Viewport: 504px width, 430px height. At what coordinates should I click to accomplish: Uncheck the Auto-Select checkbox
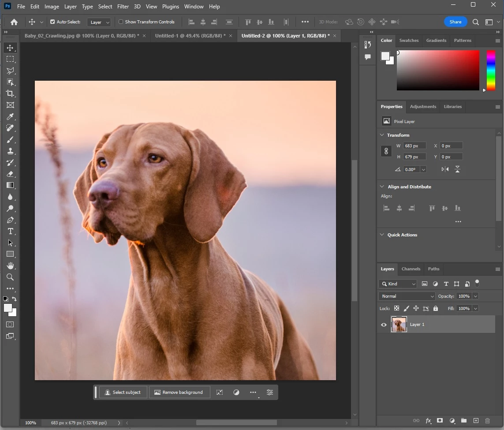tap(52, 22)
